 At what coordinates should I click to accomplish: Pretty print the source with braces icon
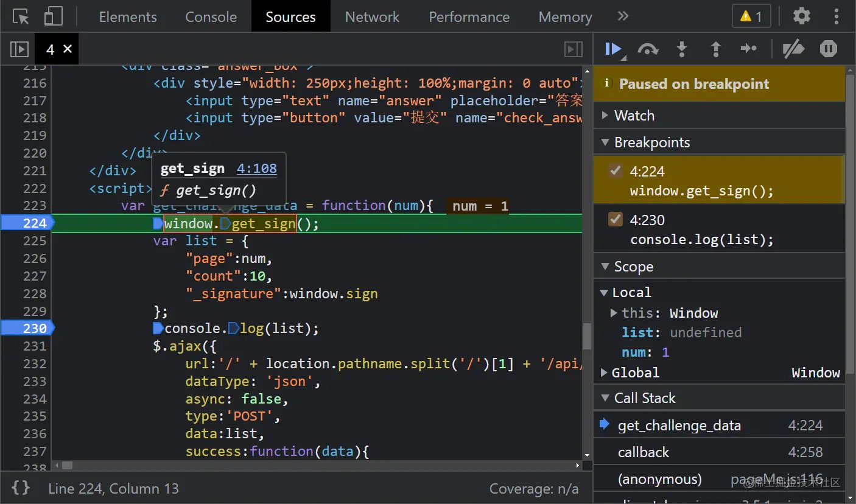pos(21,488)
